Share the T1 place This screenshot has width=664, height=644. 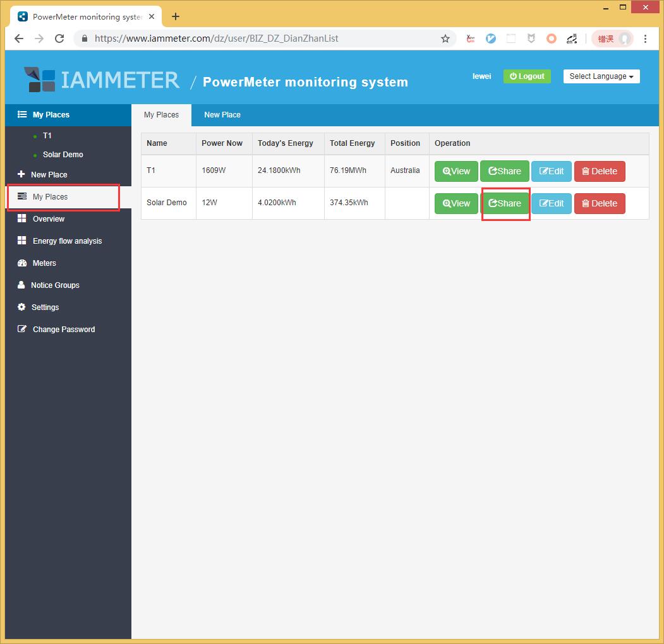504,171
